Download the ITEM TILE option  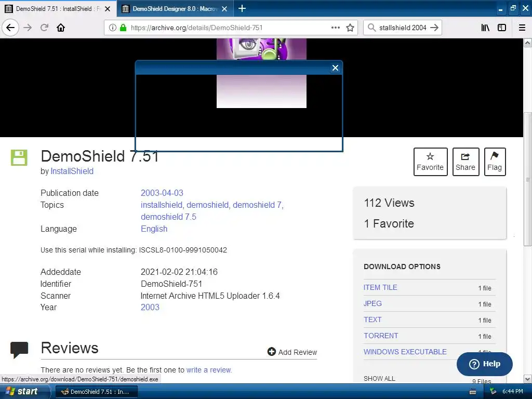click(x=380, y=287)
